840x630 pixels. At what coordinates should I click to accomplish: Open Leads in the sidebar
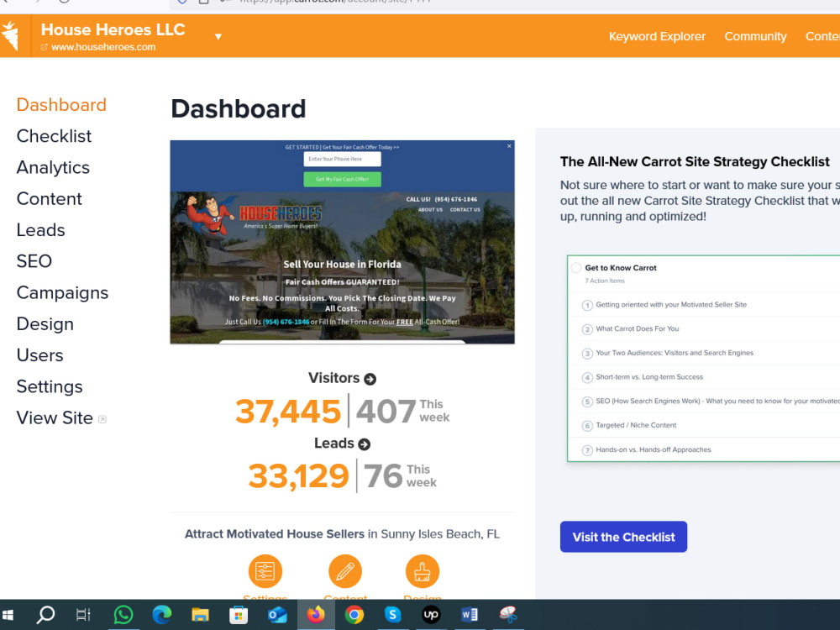coord(40,230)
